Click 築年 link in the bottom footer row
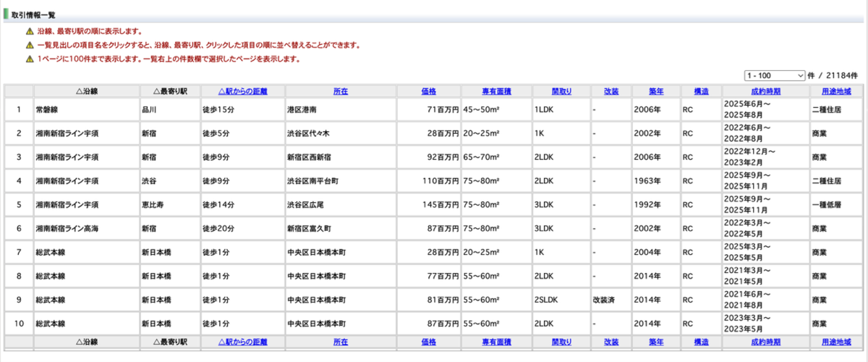The height and width of the screenshot is (362, 868). (656, 342)
